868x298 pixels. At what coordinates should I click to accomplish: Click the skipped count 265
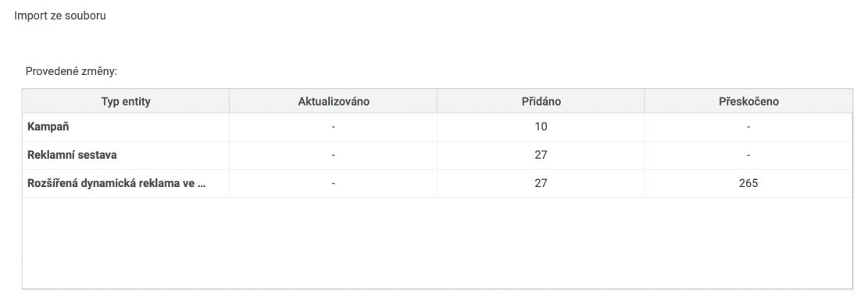(748, 183)
